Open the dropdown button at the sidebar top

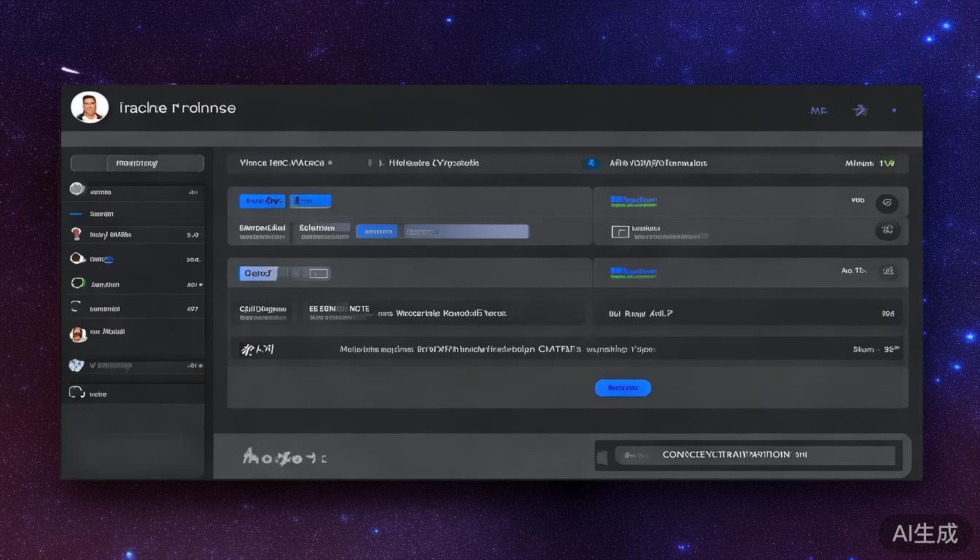tap(136, 163)
